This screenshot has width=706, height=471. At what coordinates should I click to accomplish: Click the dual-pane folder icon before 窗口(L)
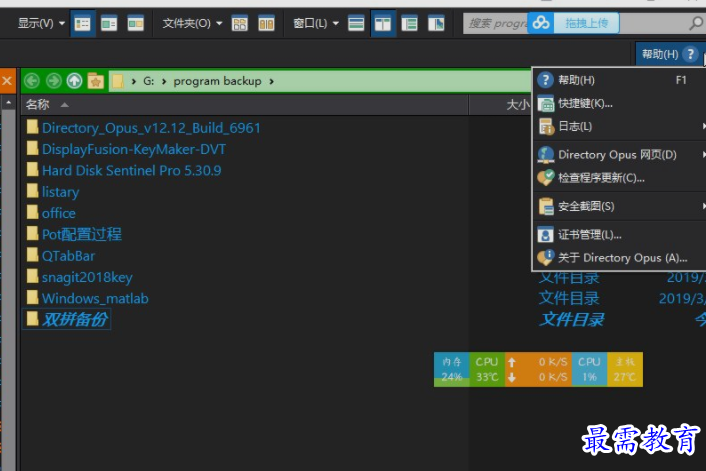[x=266, y=23]
